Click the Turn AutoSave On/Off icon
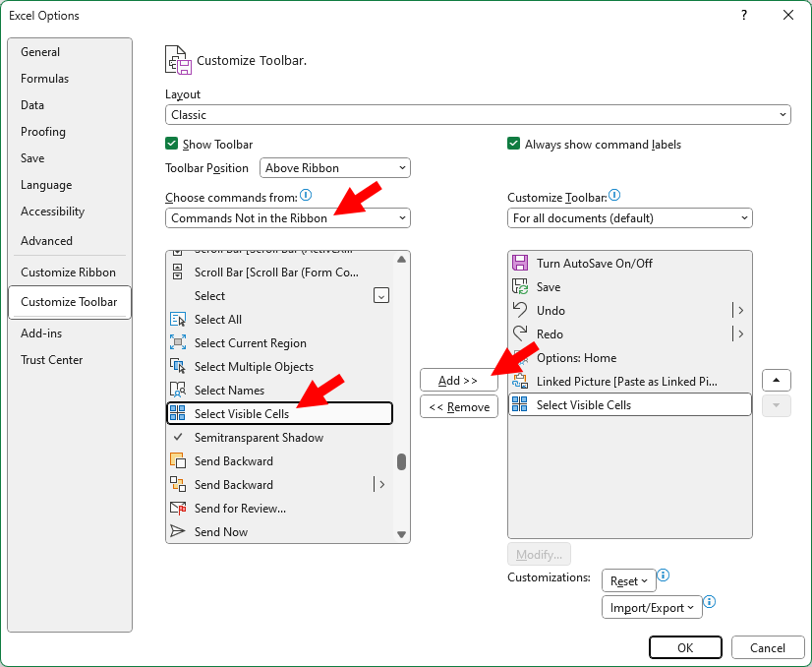This screenshot has width=812, height=667. click(x=520, y=263)
